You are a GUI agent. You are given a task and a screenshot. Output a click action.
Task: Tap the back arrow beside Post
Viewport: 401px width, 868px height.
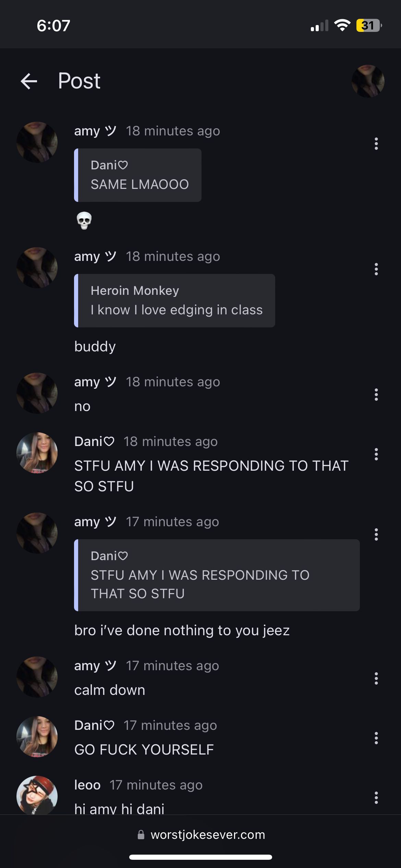pyautogui.click(x=29, y=81)
